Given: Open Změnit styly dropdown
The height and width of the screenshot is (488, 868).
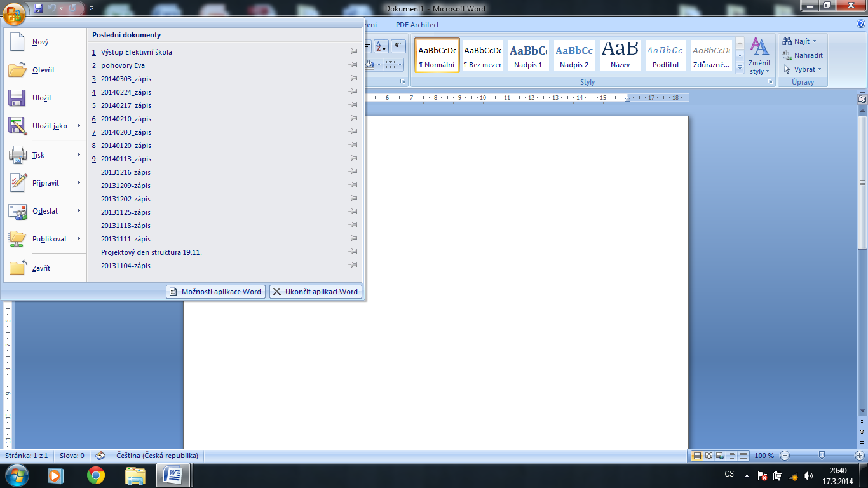Looking at the screenshot, I should [759, 57].
